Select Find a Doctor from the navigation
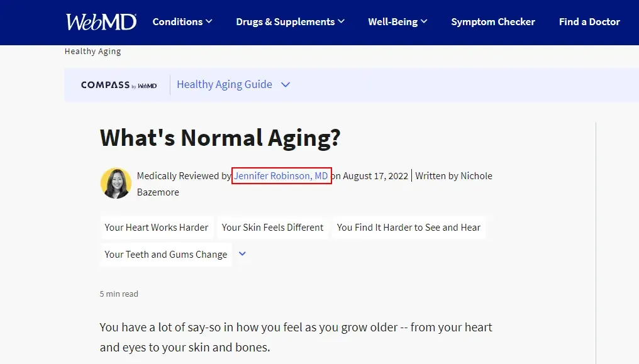 click(589, 21)
